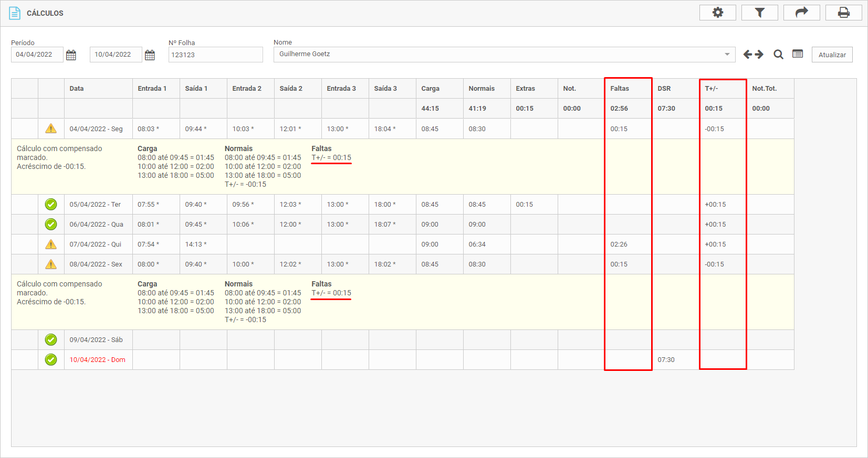Click warning icon on 04/04/2022 row
The image size is (868, 458).
tap(51, 129)
